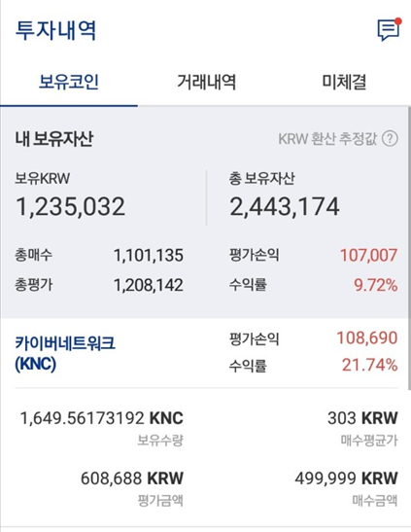The height and width of the screenshot is (532, 411).
Task: Click the KNC 평가손익 value 108,690
Action: [x=367, y=337]
